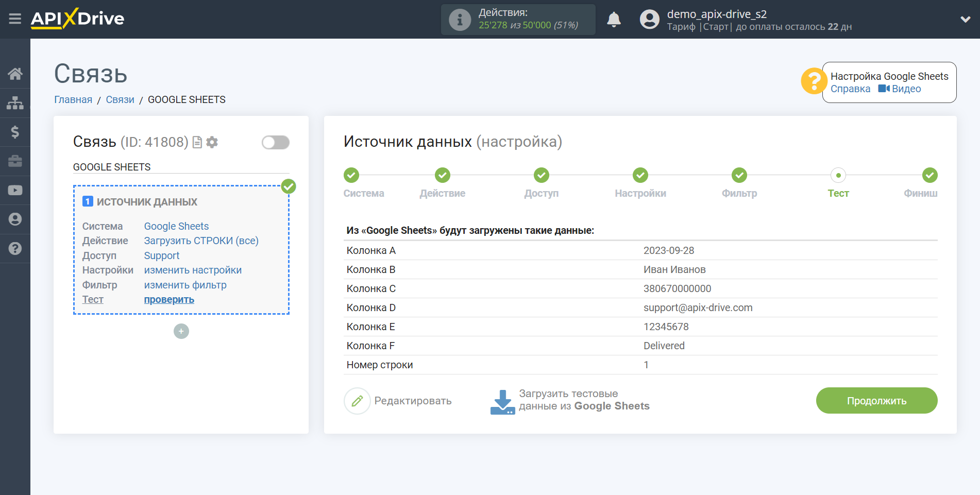The image size is (980, 495).
Task: Open the Видео tutorial link
Action: tap(900, 89)
